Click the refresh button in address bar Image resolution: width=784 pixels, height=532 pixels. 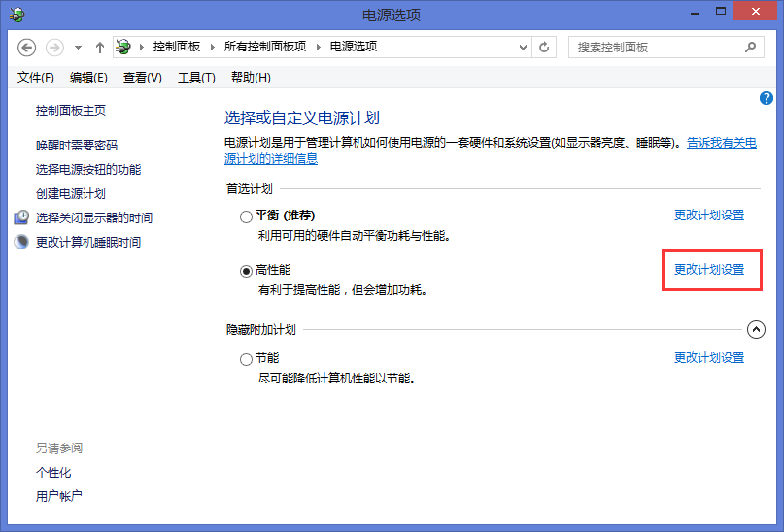[544, 47]
